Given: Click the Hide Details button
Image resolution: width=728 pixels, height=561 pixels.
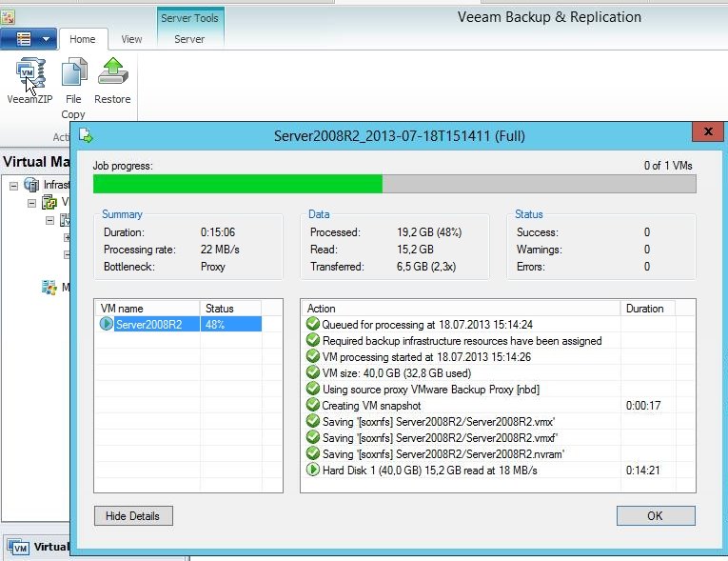Looking at the screenshot, I should click(x=133, y=516).
